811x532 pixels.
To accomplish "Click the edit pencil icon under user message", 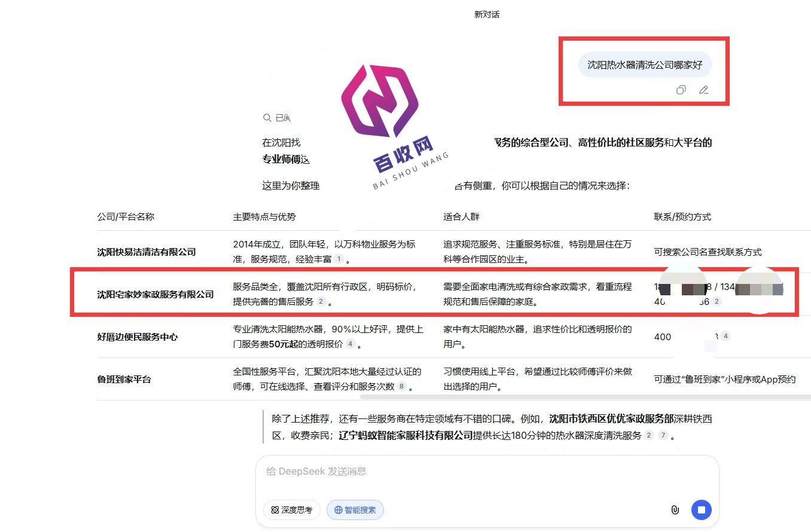I will [x=704, y=90].
